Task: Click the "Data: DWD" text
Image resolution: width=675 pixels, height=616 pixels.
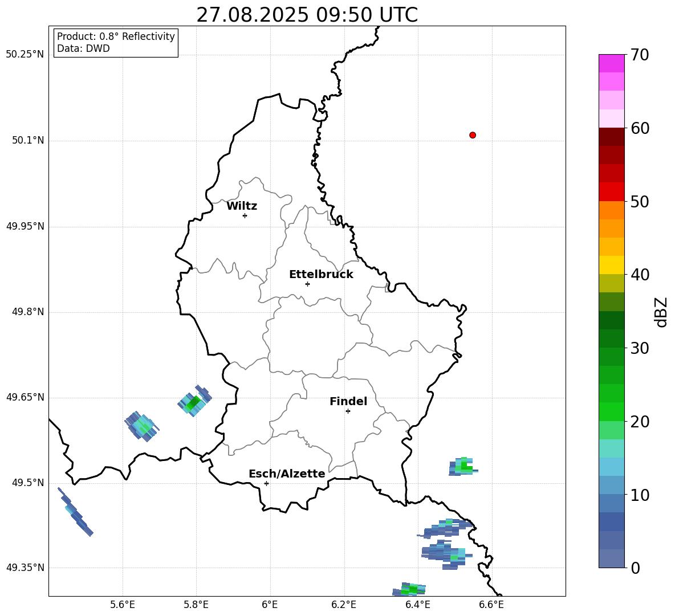Action: tap(83, 48)
